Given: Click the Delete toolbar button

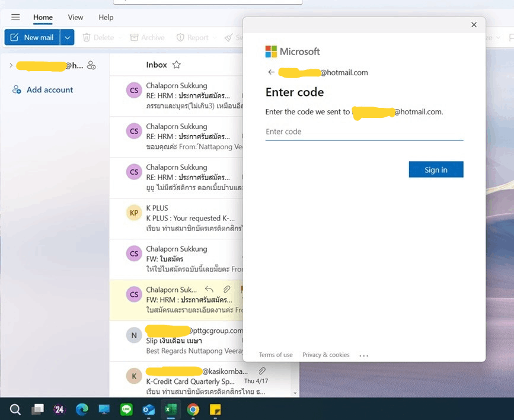Looking at the screenshot, I should pos(98,37).
